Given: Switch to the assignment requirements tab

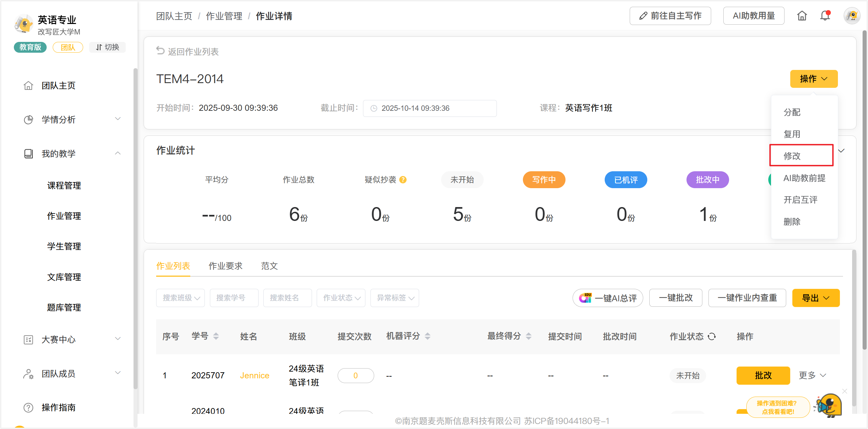Looking at the screenshot, I should click(x=225, y=266).
